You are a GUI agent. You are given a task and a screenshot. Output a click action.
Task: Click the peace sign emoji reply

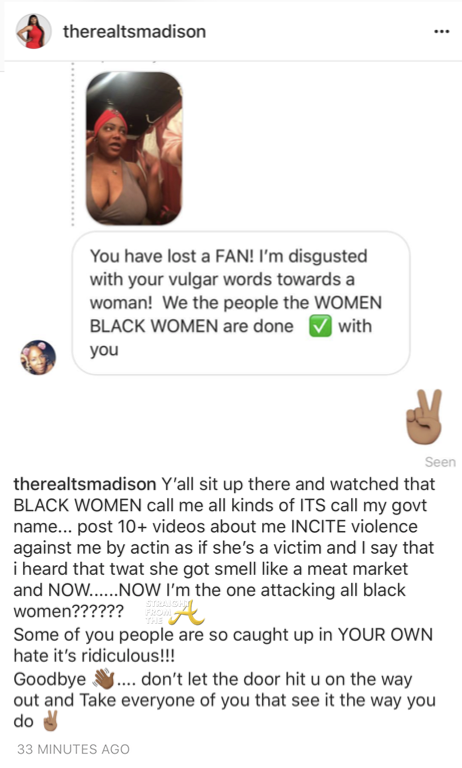point(424,417)
